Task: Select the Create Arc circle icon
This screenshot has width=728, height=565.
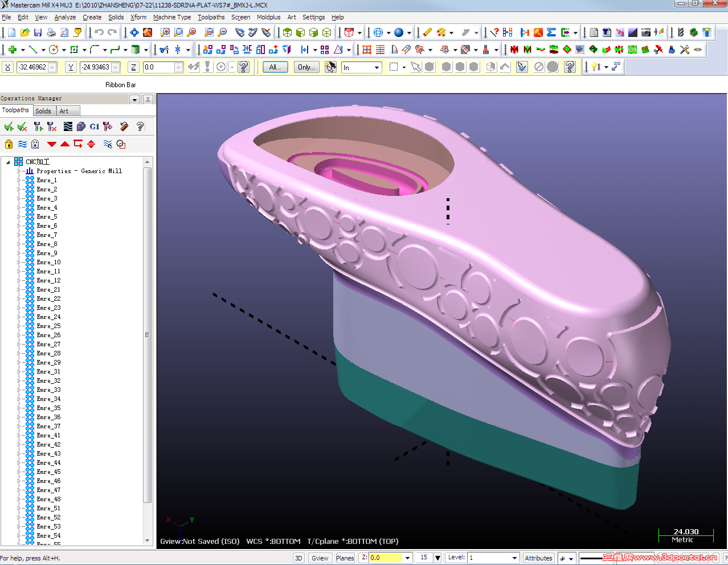Action: coord(54,50)
